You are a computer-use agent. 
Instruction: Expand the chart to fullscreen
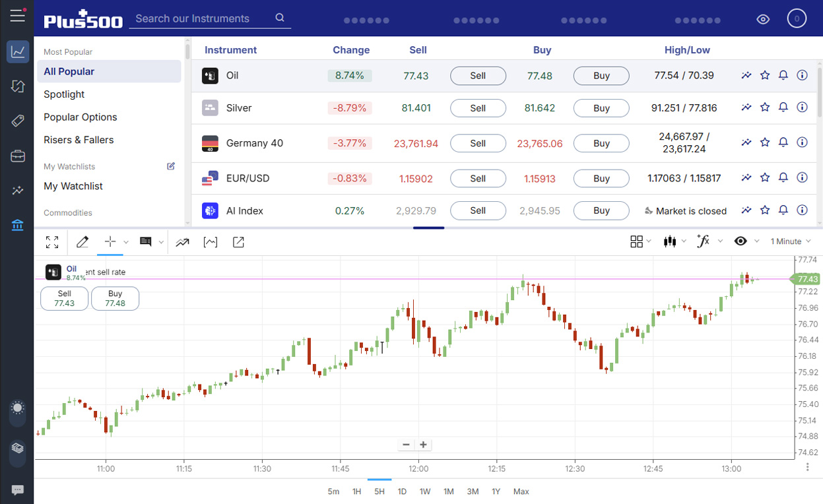tap(52, 242)
